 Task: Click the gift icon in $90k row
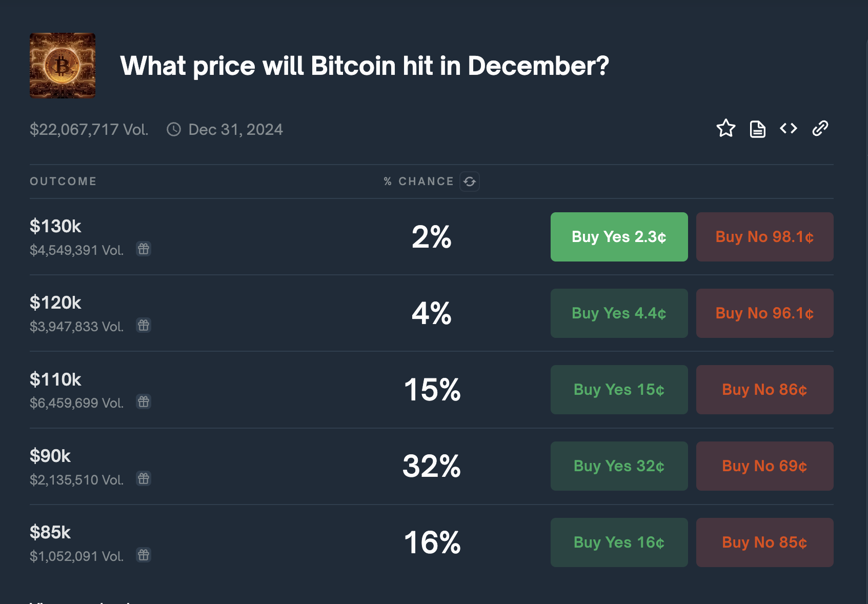[144, 478]
